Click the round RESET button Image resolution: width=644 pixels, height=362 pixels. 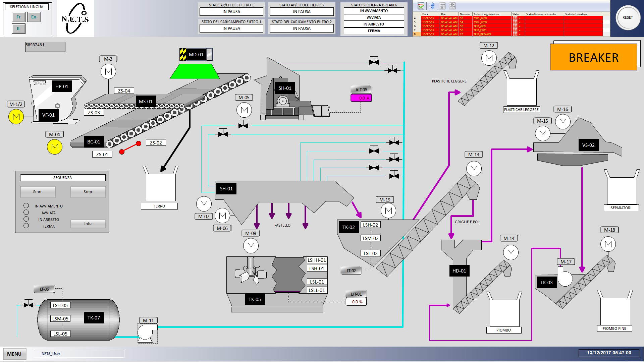pyautogui.click(x=628, y=17)
